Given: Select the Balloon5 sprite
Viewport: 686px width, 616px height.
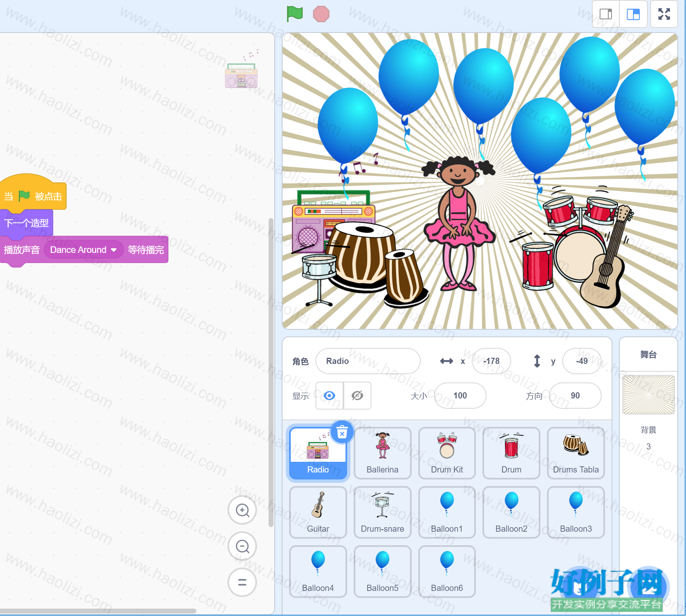Looking at the screenshot, I should coord(382,572).
